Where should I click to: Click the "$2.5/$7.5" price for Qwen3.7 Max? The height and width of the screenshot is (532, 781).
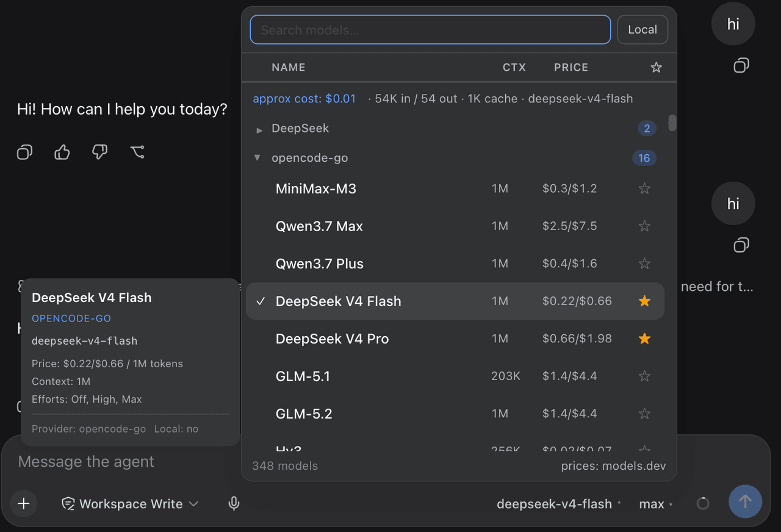point(570,226)
